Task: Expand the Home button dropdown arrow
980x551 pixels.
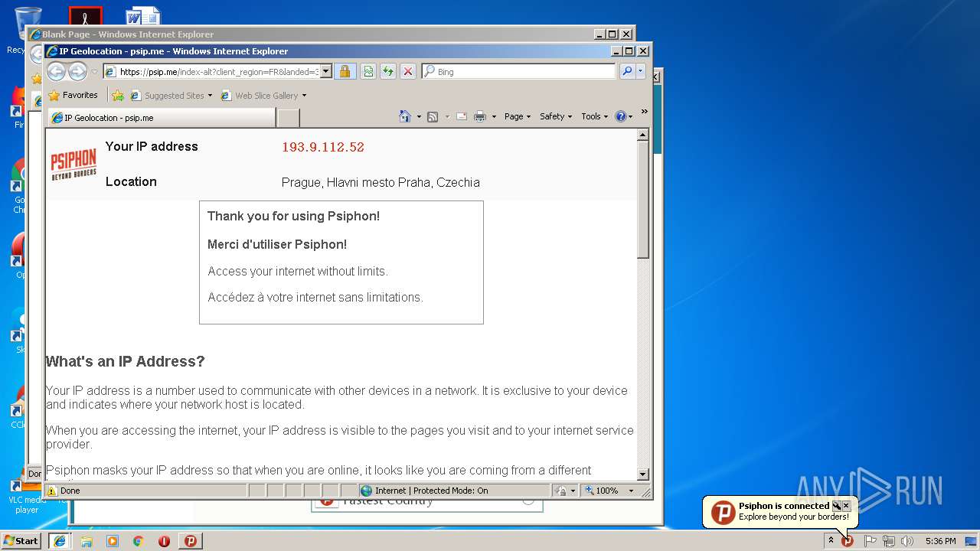Action: pos(419,117)
